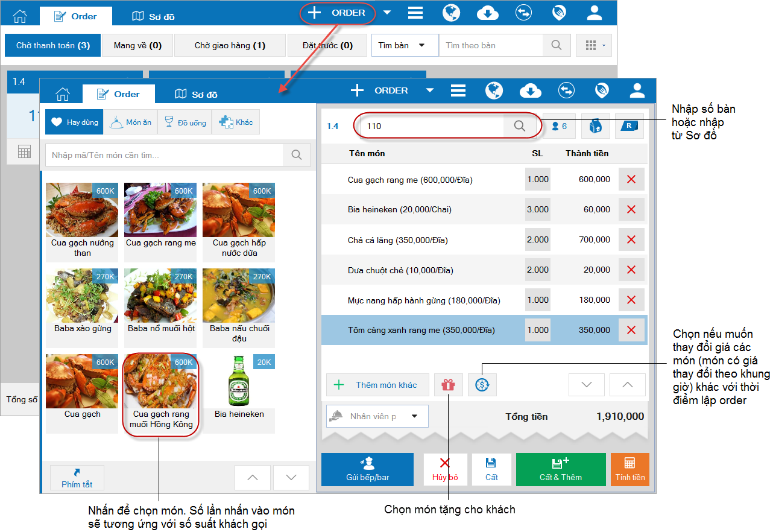This screenshot has height=532, width=773.
Task: Open the Tìm bàn dropdown
Action: click(405, 45)
